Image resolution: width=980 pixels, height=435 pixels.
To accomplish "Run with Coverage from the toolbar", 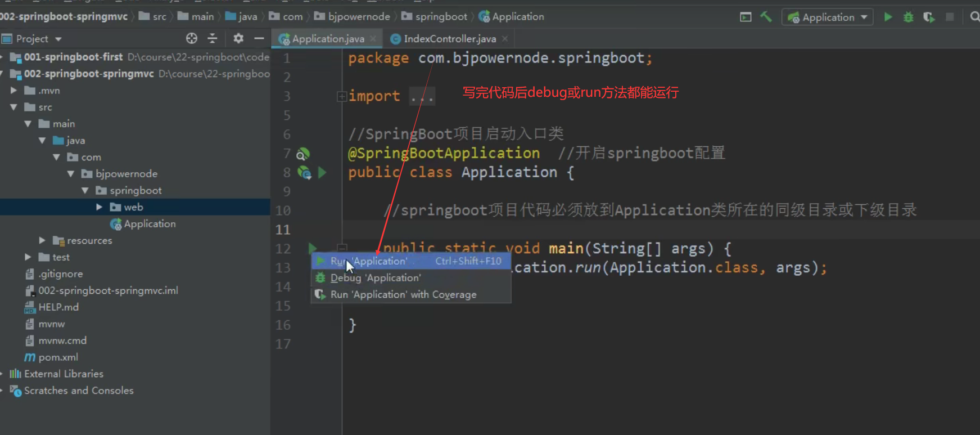I will pos(929,17).
